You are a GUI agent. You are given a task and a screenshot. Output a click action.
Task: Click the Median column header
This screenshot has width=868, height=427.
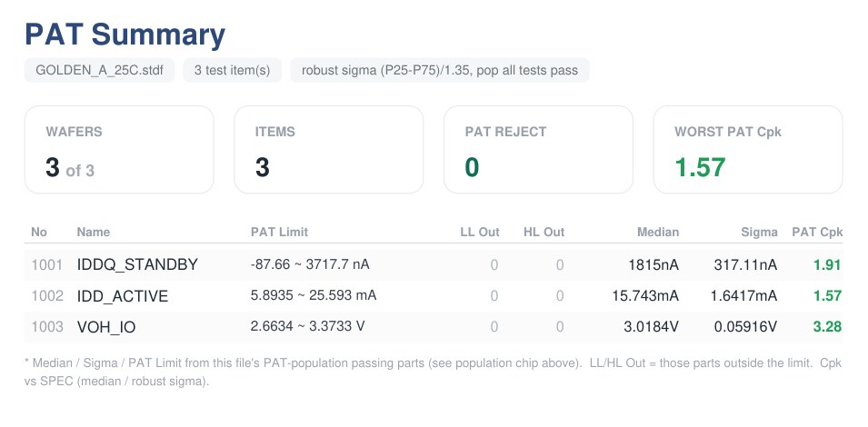(x=658, y=233)
